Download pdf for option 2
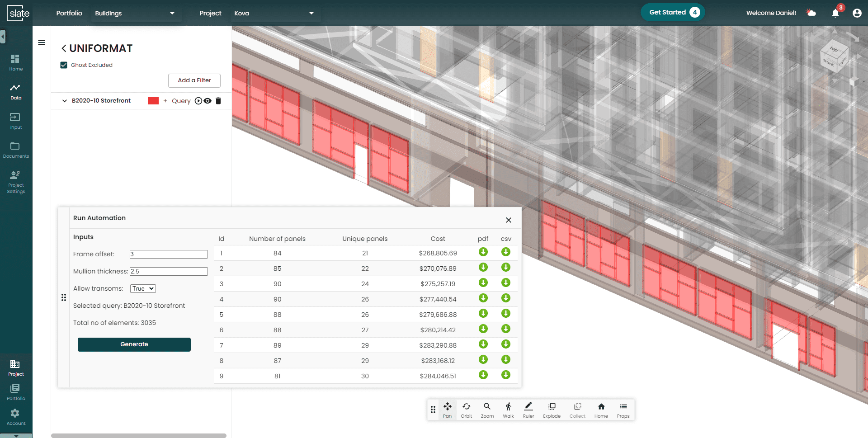 (483, 268)
